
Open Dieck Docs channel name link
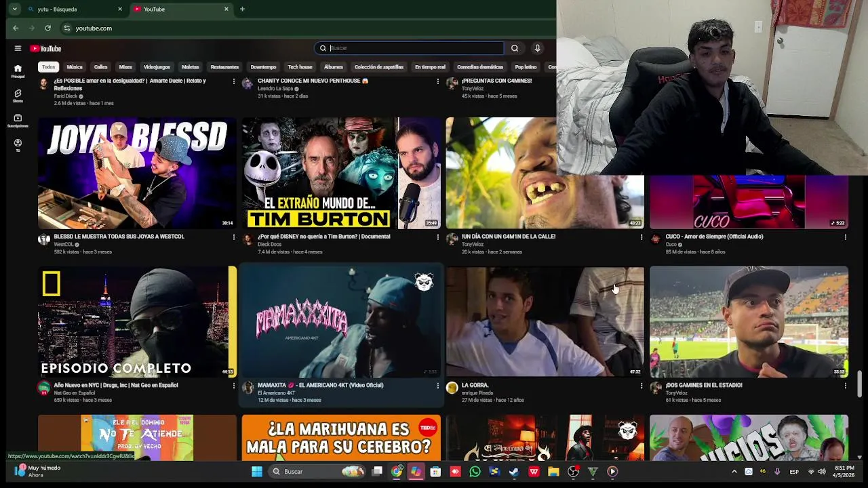[269, 244]
